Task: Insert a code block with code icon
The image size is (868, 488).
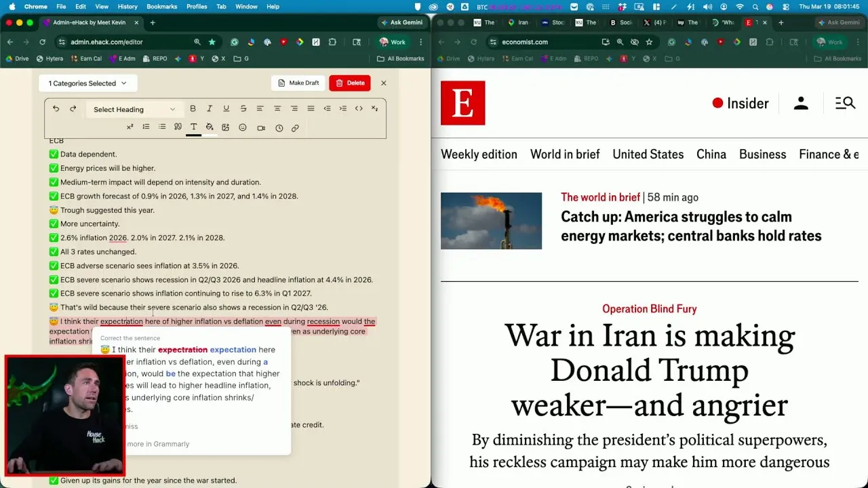Action: tap(359, 108)
